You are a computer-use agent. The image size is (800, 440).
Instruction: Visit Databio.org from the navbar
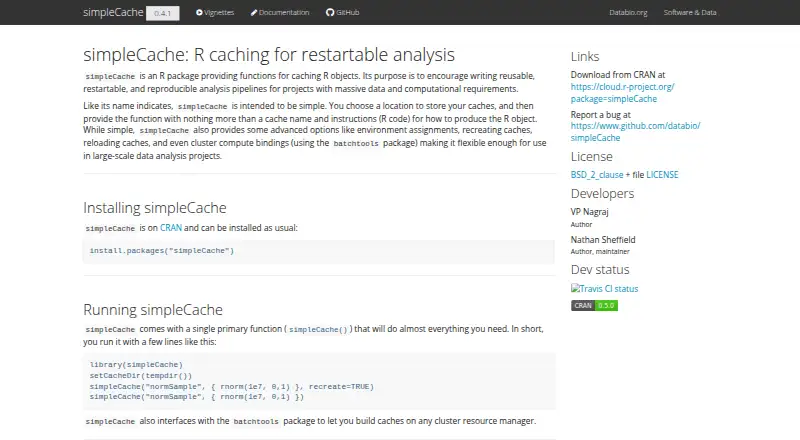click(x=628, y=12)
